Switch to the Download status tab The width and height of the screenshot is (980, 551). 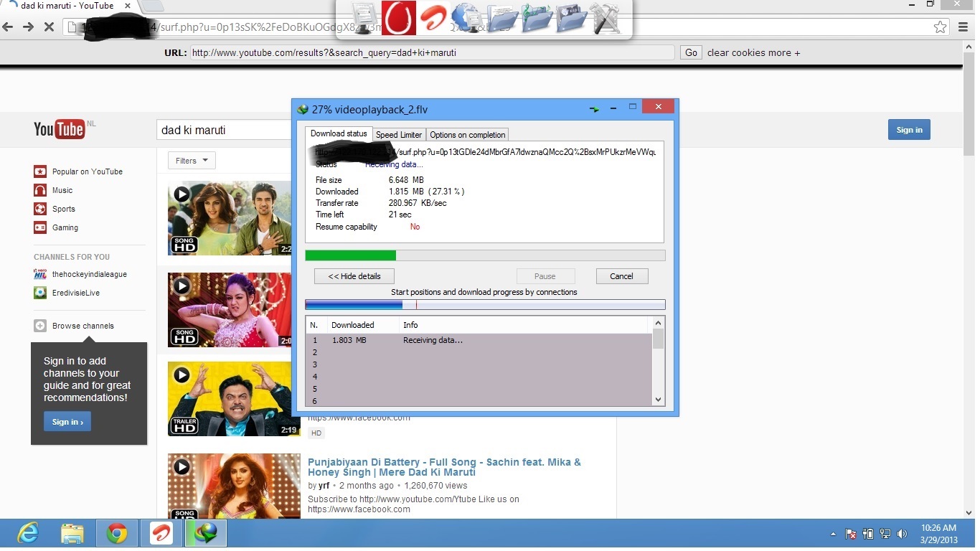coord(339,133)
